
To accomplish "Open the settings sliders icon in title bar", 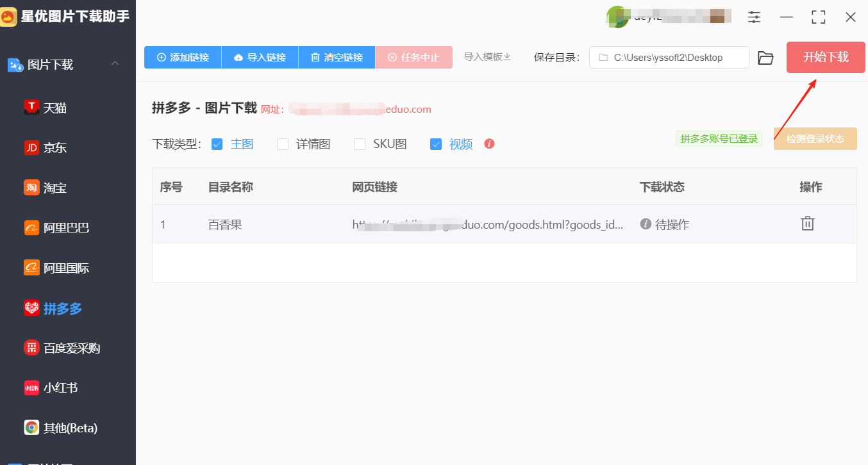I will tap(755, 17).
